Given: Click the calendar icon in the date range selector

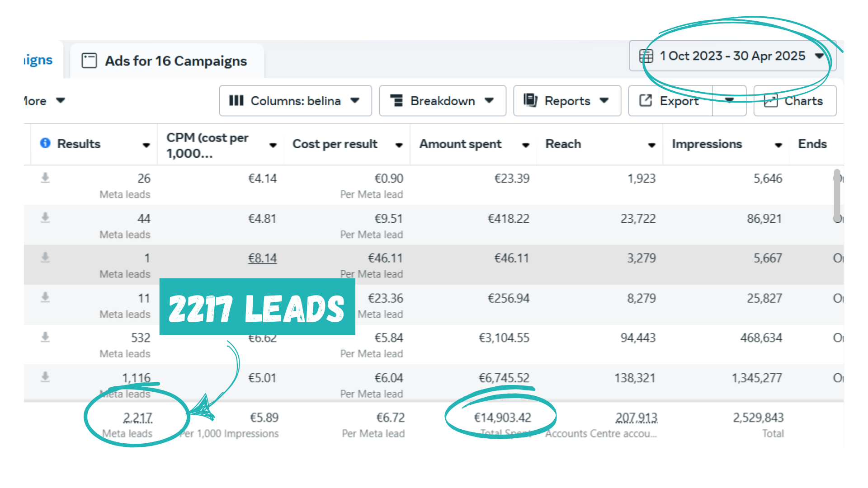Looking at the screenshot, I should 646,56.
